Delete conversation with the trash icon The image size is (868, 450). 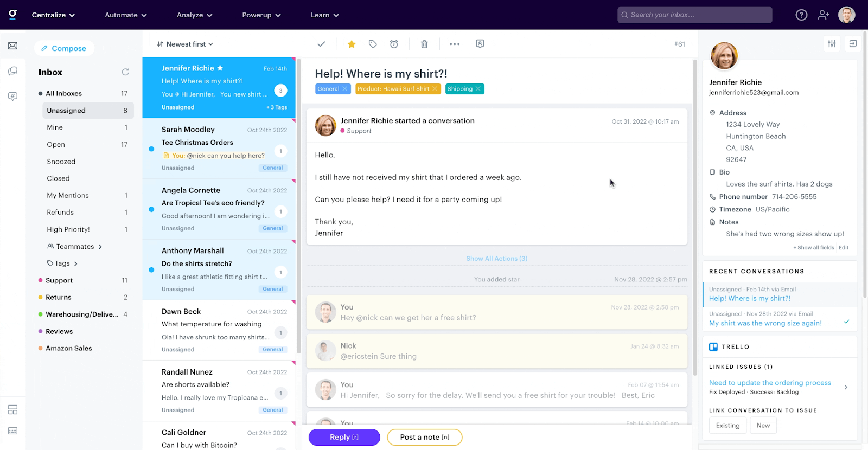[x=424, y=44]
